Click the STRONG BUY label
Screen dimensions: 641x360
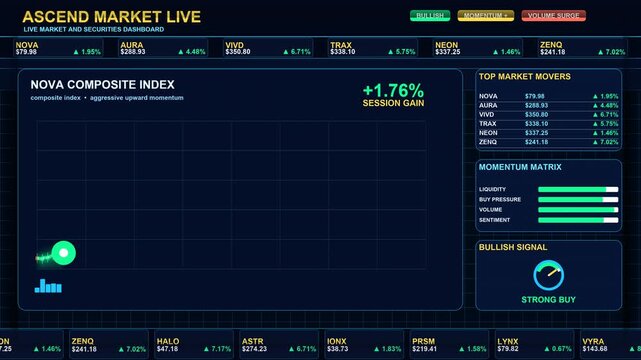pos(549,300)
